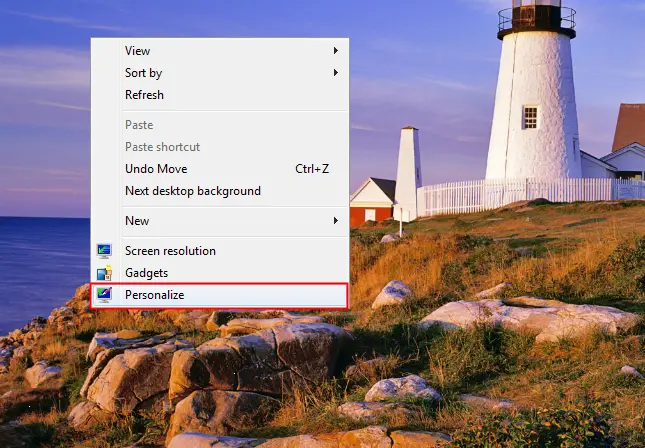Open the Sort by menu entry

[220, 73]
